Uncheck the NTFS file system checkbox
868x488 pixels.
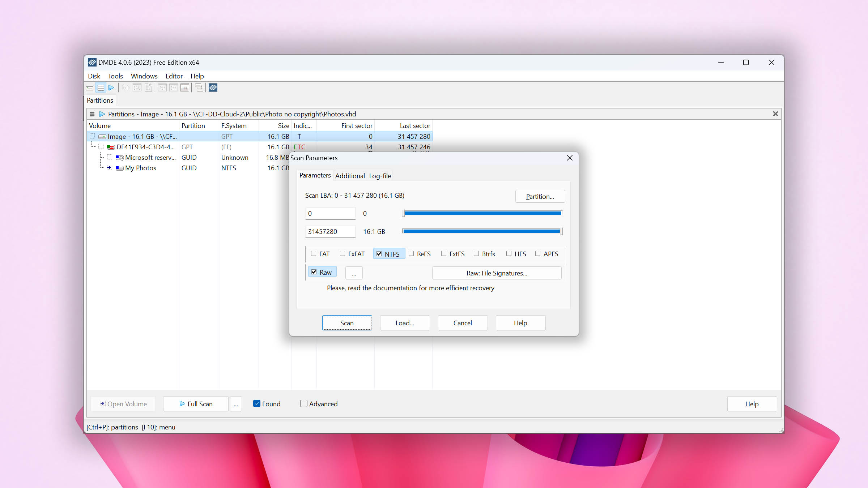pyautogui.click(x=379, y=254)
